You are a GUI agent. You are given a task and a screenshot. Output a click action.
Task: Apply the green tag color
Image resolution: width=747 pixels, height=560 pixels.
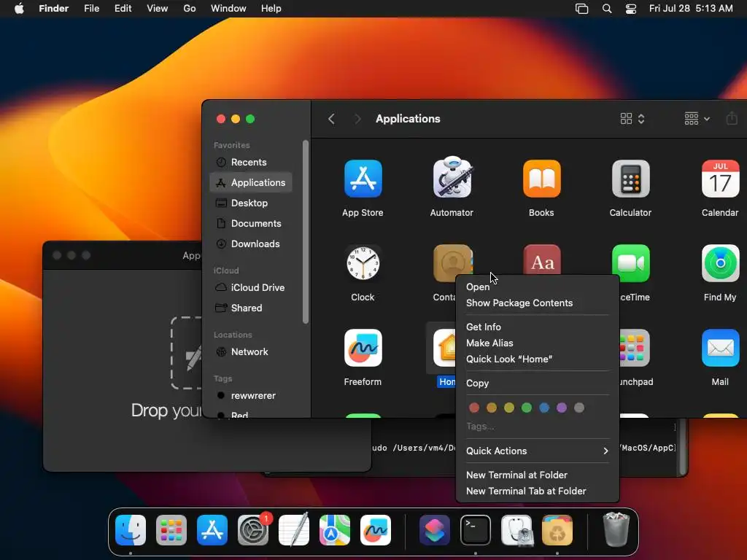[x=527, y=408]
